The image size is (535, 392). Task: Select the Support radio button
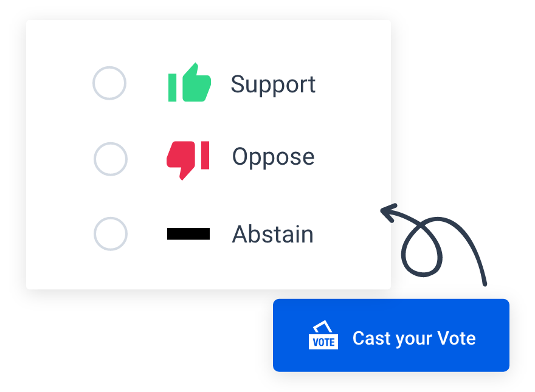point(109,83)
